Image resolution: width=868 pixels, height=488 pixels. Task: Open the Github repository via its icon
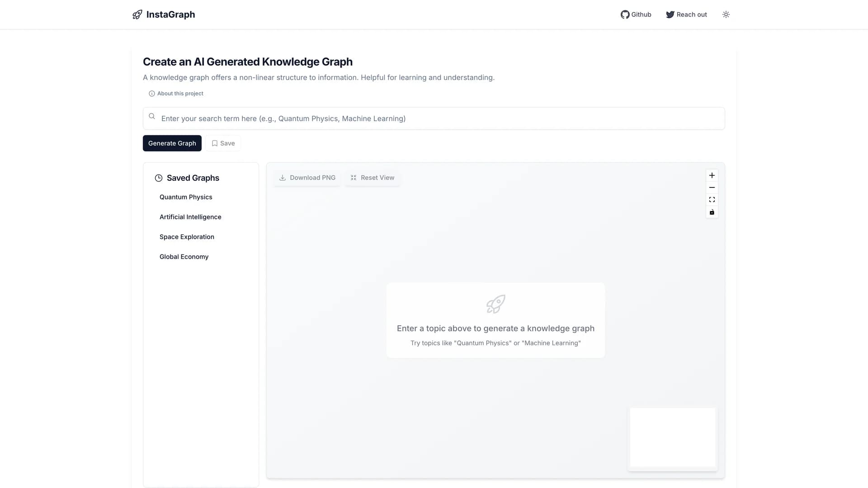tap(625, 14)
